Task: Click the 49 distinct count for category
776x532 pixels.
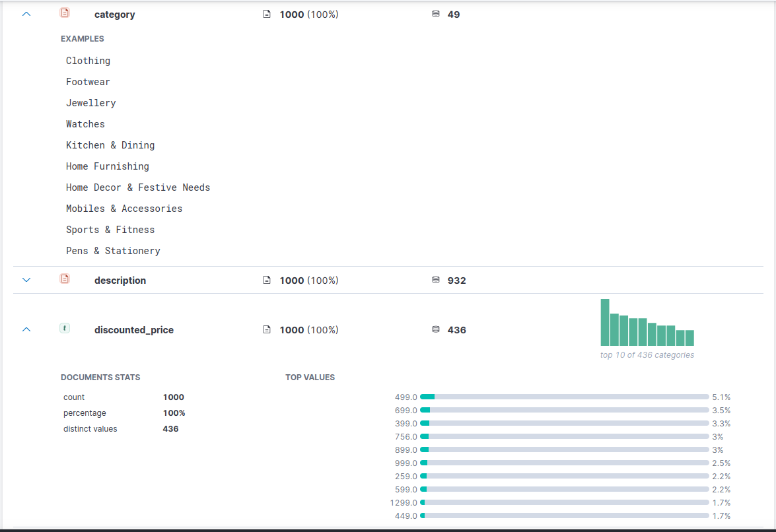Action: [x=454, y=15]
